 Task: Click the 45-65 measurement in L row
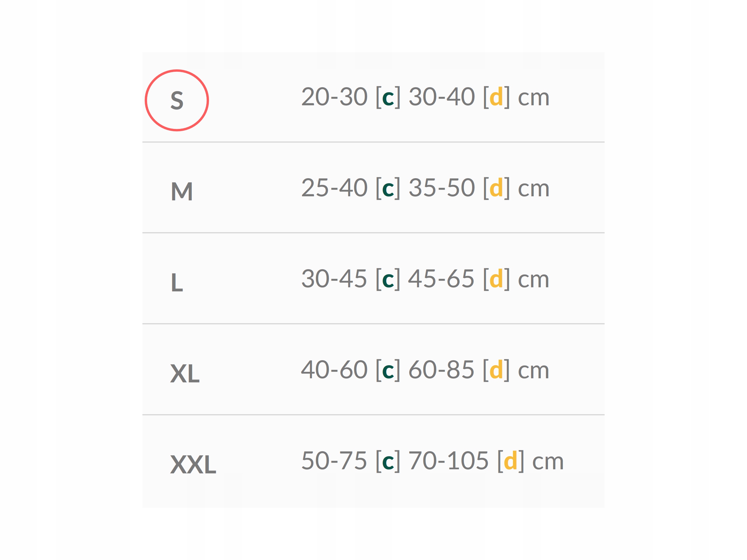point(441,279)
